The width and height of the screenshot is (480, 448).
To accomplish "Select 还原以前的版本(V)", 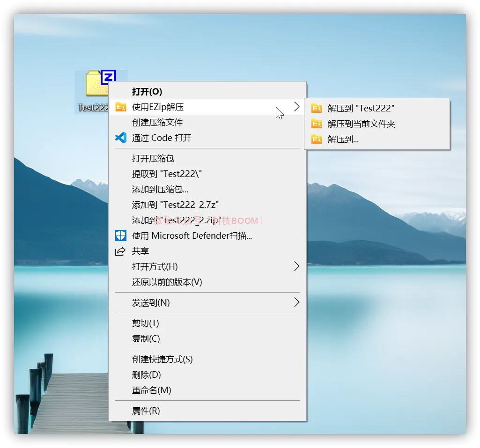I will click(207, 282).
